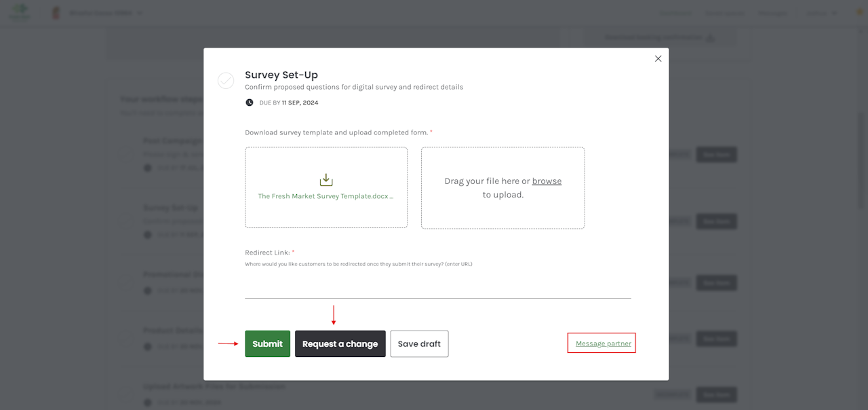Click See task for the Upload Artwork Files step

point(716,394)
